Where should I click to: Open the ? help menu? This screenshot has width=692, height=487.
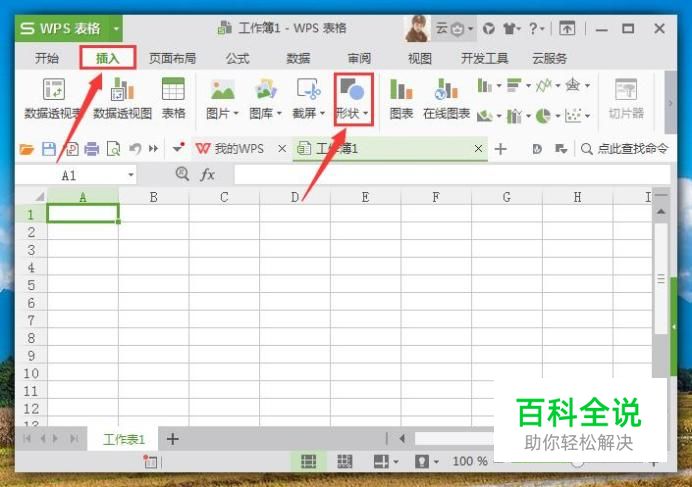coord(536,29)
